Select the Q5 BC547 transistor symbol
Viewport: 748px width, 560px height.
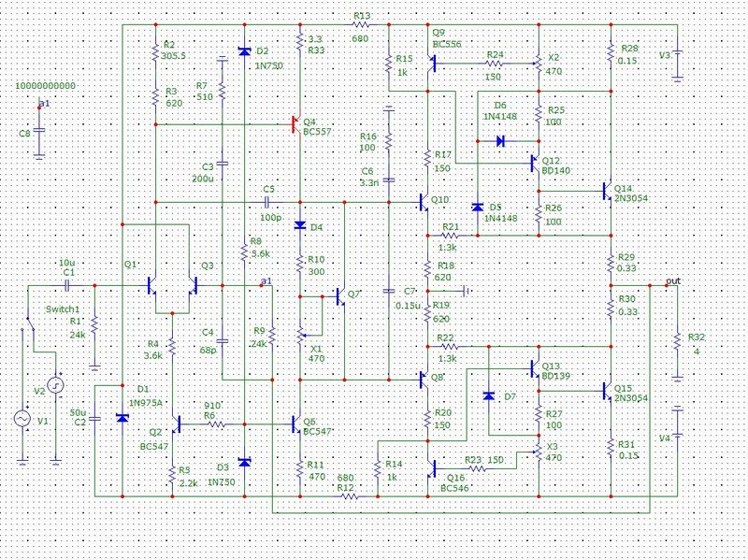pyautogui.click(x=296, y=424)
